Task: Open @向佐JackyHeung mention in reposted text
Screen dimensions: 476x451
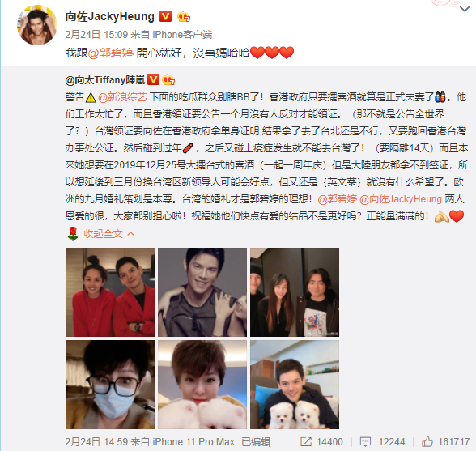Action: click(x=401, y=199)
